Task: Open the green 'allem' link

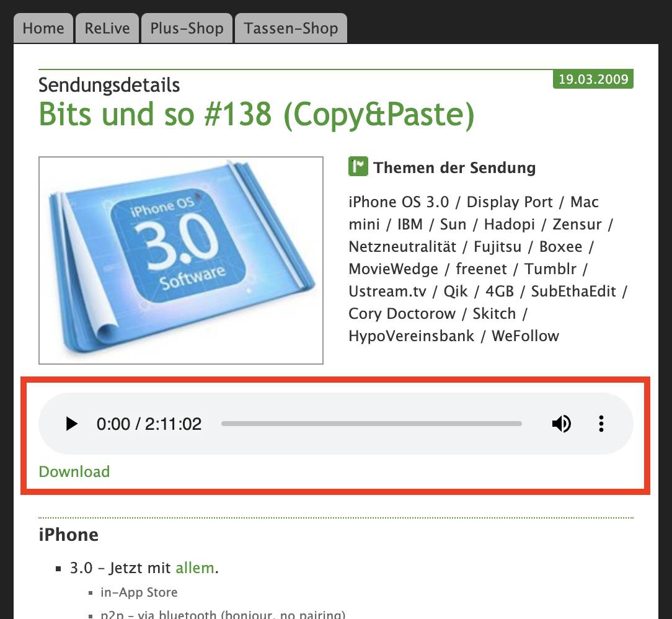Action: 195,568
